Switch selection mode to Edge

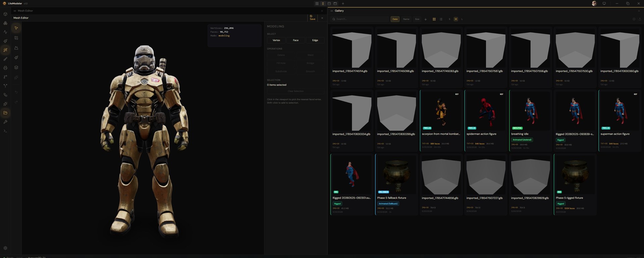[315, 40]
